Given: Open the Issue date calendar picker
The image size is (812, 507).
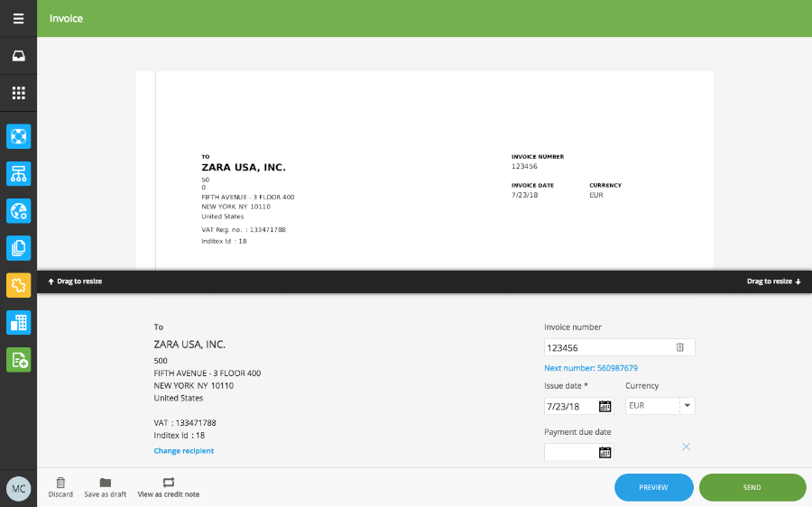Looking at the screenshot, I should [x=604, y=406].
